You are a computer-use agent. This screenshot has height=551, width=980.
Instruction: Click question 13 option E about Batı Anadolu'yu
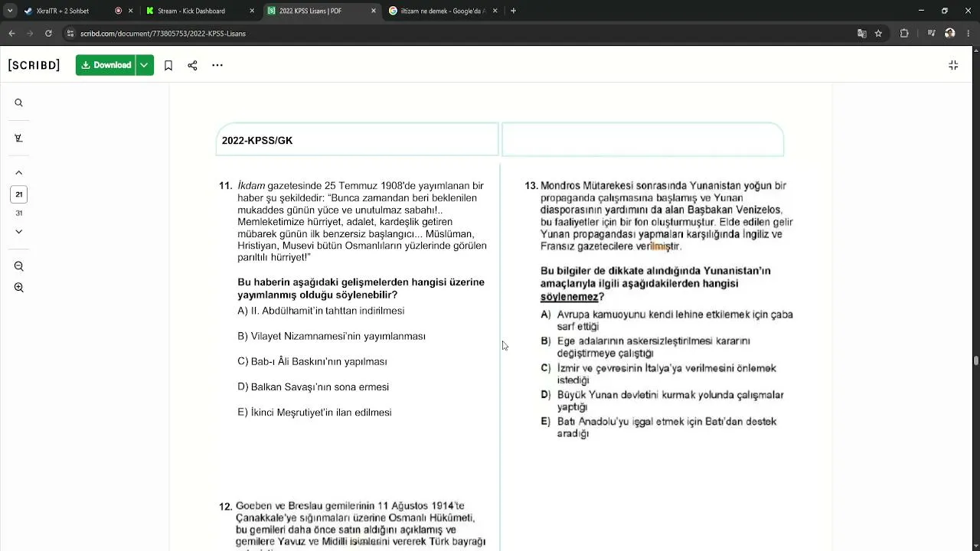(x=658, y=428)
